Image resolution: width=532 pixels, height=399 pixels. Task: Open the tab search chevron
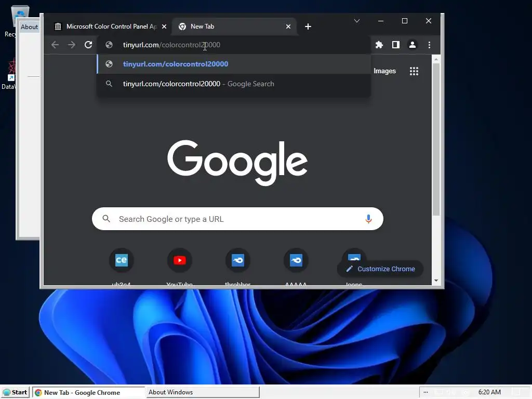357,21
